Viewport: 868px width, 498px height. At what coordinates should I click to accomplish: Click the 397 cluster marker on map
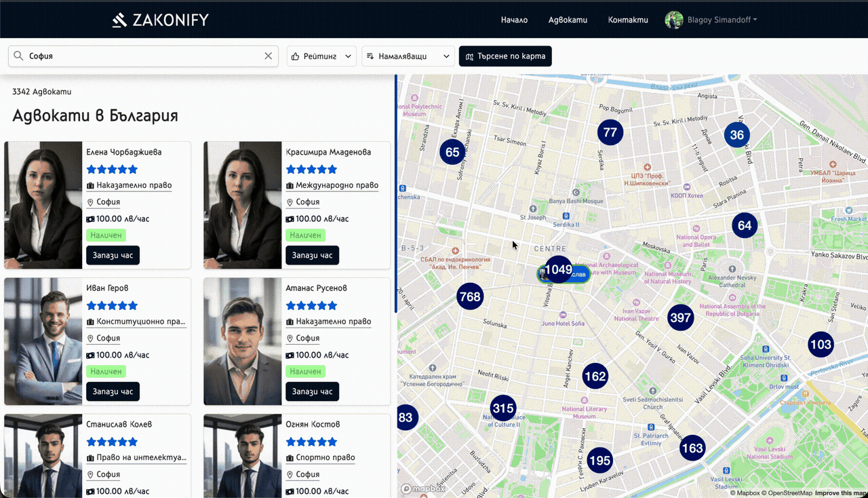point(680,318)
